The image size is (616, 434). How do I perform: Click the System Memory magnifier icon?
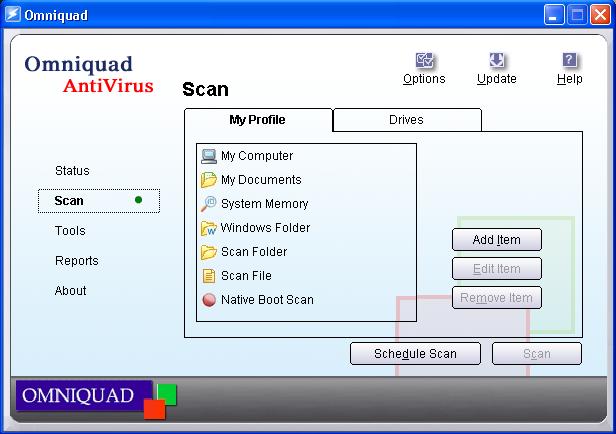[x=209, y=204]
